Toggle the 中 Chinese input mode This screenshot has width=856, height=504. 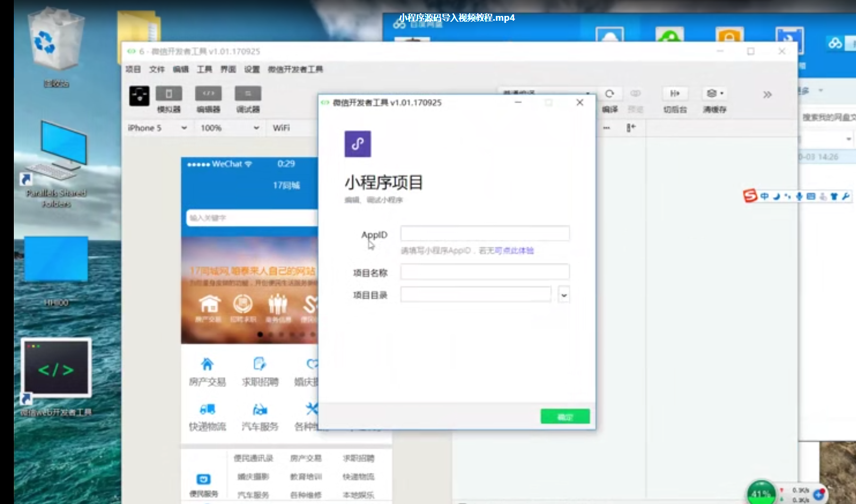(x=764, y=196)
